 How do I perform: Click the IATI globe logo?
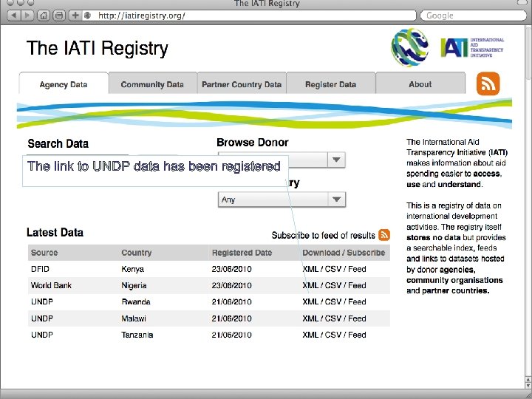click(409, 47)
